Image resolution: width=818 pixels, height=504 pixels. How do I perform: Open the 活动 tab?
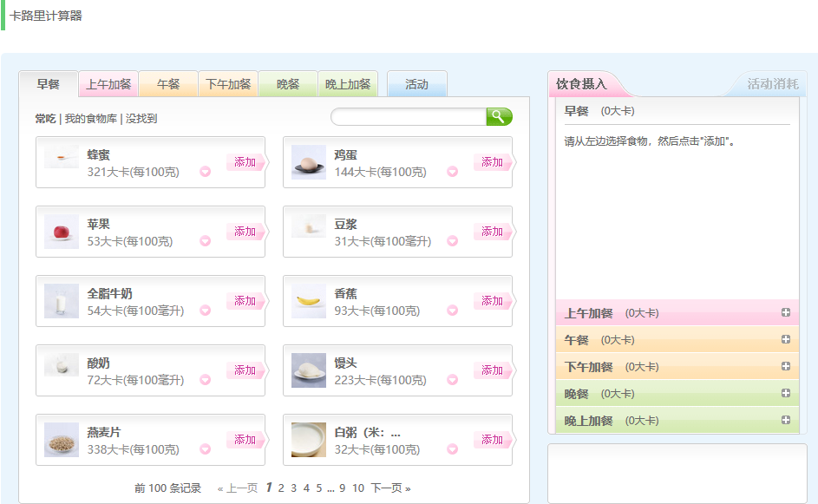(417, 84)
